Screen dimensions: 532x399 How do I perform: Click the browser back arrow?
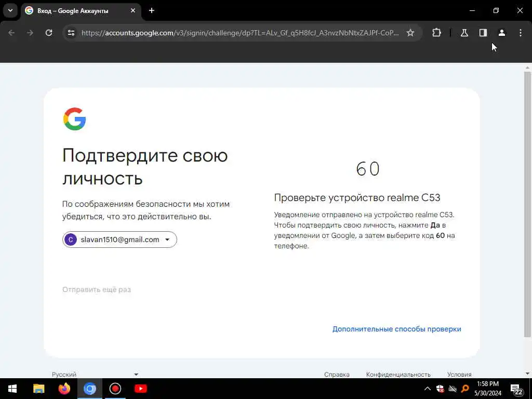click(x=11, y=33)
